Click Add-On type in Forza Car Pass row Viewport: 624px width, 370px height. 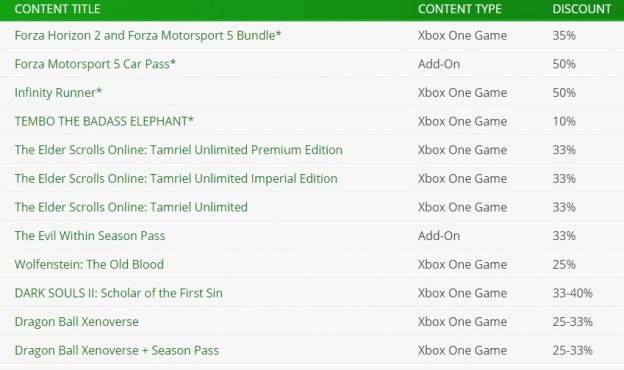pos(439,64)
